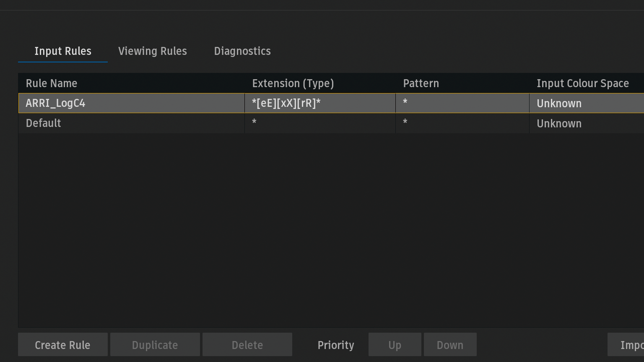Duplicate the selected rule
The width and height of the screenshot is (644, 362).
tap(155, 345)
